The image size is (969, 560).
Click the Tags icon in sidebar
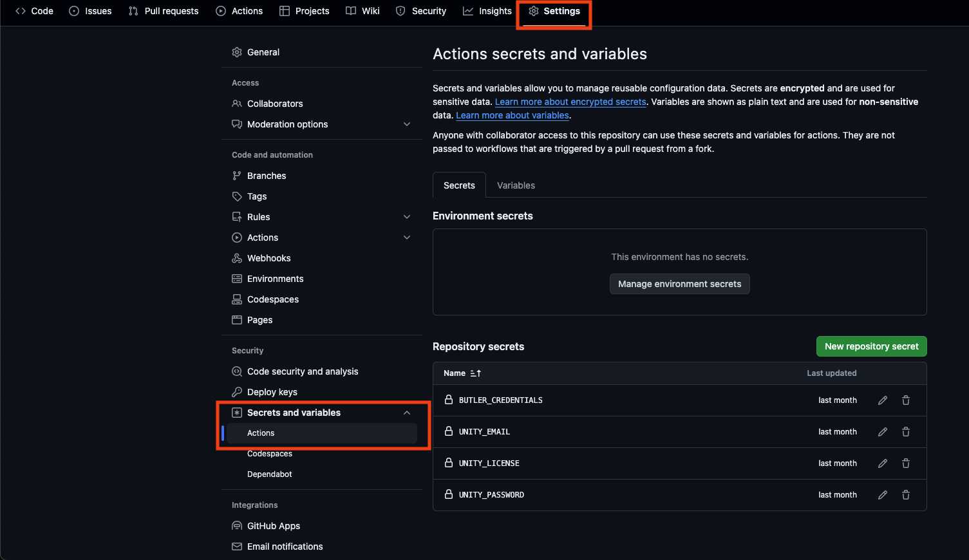tap(237, 196)
